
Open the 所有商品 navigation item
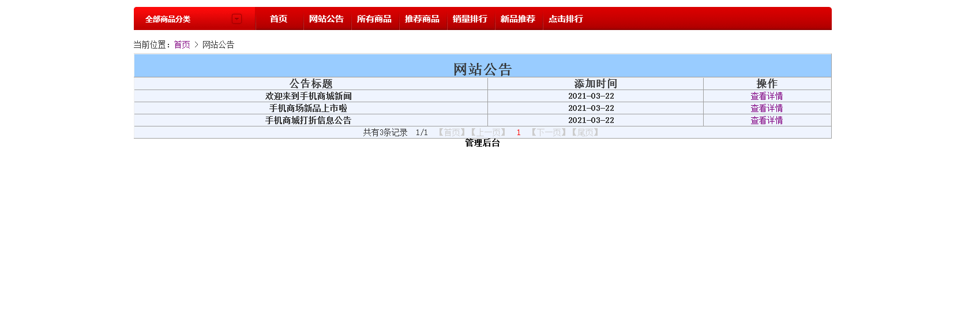[374, 19]
